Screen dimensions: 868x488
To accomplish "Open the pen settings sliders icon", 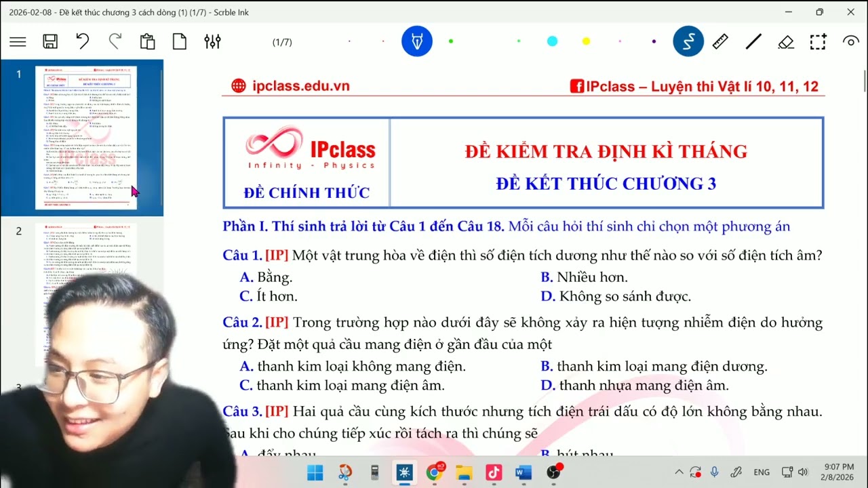I will click(212, 42).
